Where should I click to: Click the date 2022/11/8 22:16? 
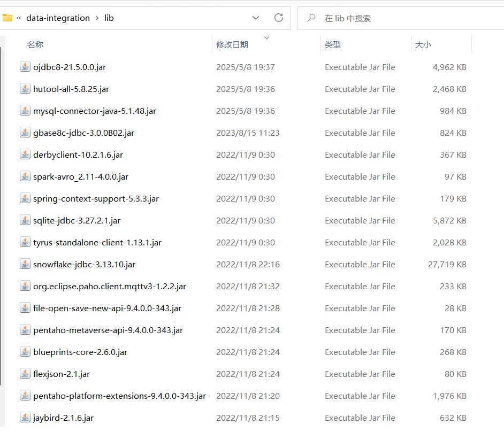248,264
